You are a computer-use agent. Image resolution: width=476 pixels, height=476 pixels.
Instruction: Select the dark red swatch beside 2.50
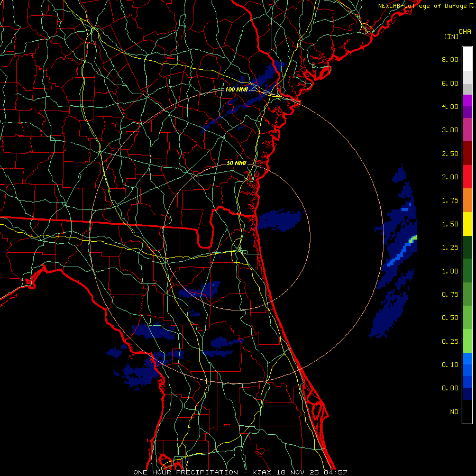click(467, 153)
